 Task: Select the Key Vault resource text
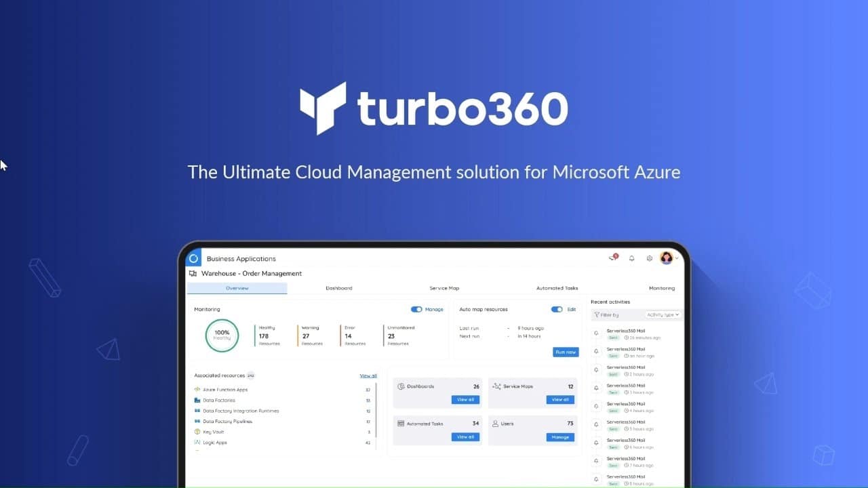coord(214,432)
